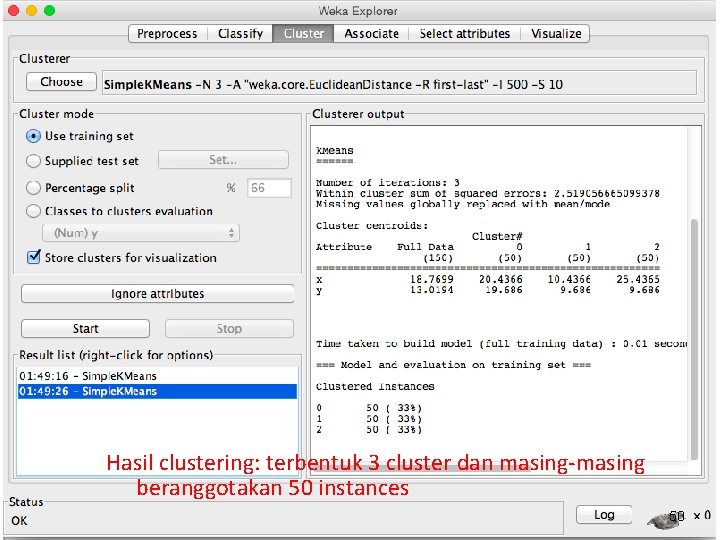Go to the Associate tab
720x540 pixels.
click(371, 34)
